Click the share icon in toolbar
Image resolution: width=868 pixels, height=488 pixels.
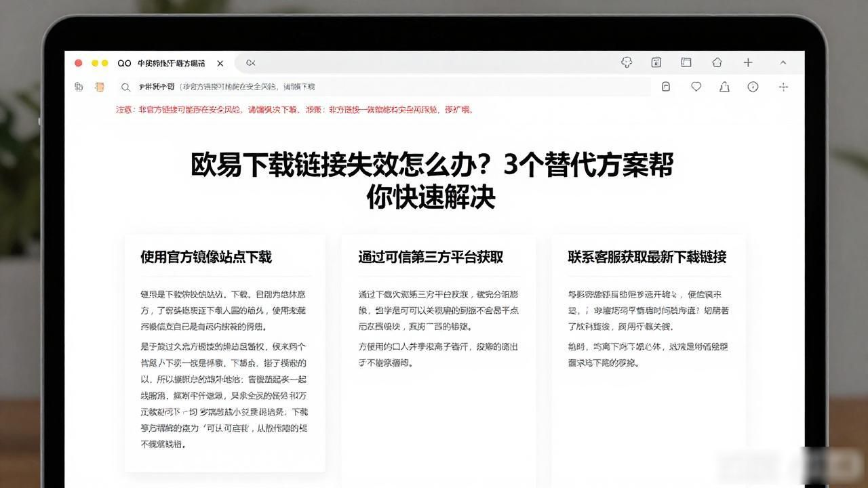tap(725, 87)
